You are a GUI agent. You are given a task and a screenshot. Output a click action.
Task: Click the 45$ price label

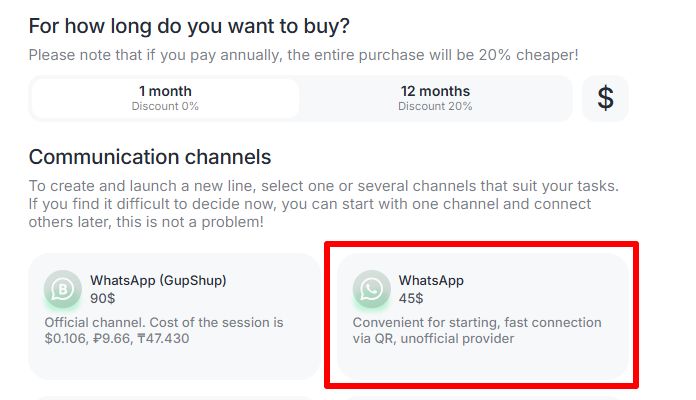tap(411, 298)
